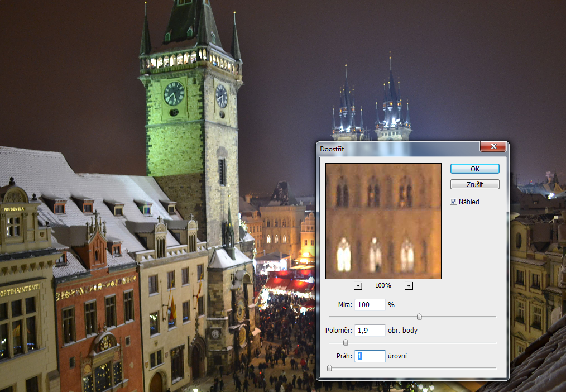Click the Práh slider handle

point(329,368)
